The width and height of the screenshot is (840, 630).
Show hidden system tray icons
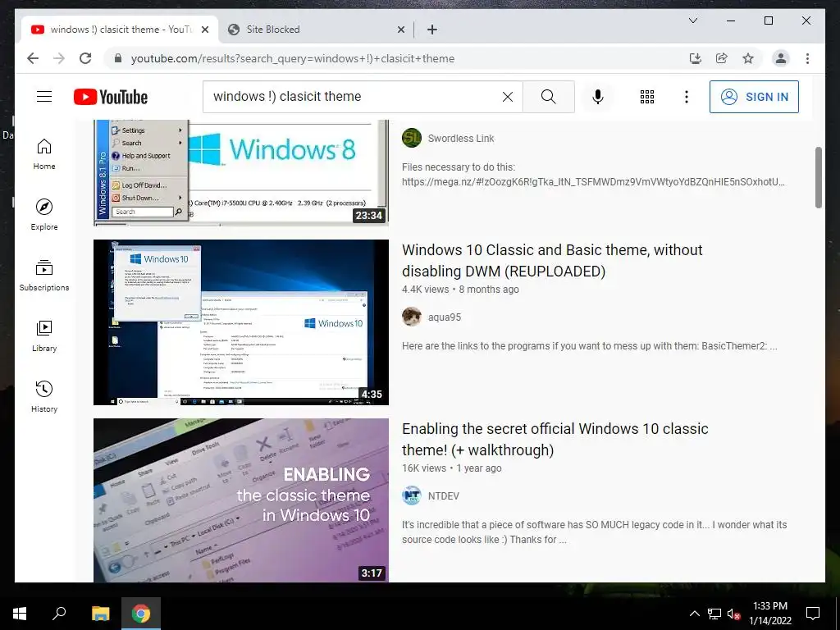[694, 614]
